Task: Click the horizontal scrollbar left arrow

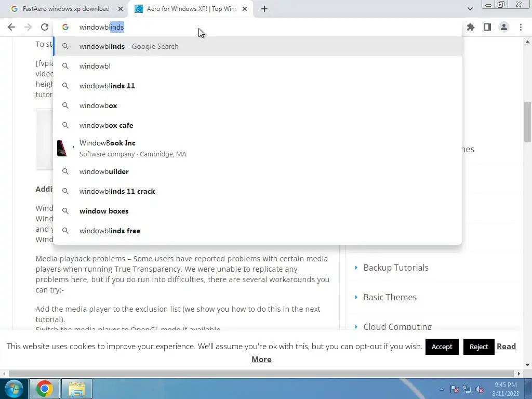Action: click(x=4, y=374)
